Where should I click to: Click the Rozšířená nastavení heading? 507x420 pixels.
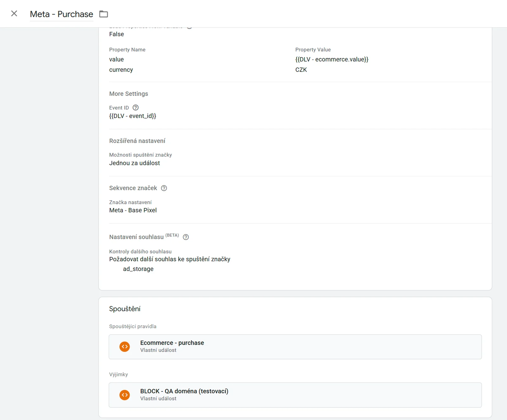[x=137, y=141]
